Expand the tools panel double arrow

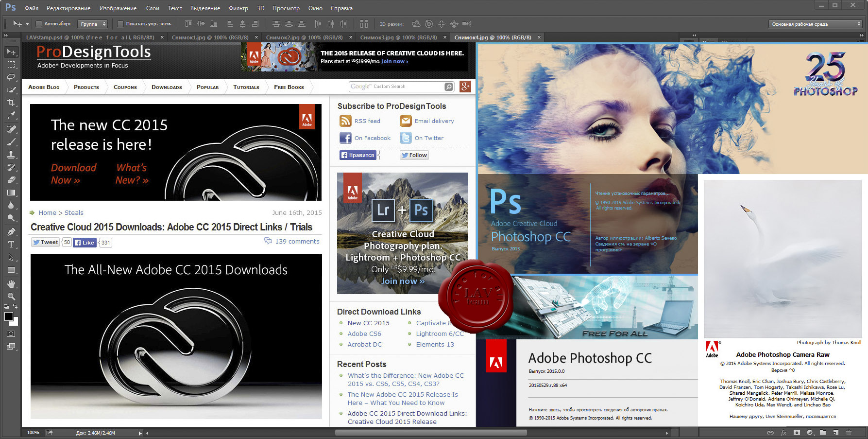pos(6,35)
